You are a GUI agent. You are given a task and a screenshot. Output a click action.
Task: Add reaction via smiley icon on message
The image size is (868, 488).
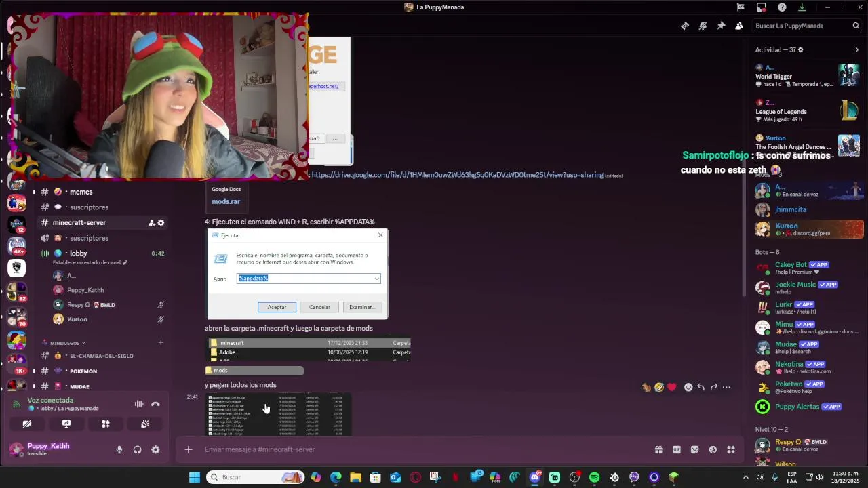pos(688,387)
